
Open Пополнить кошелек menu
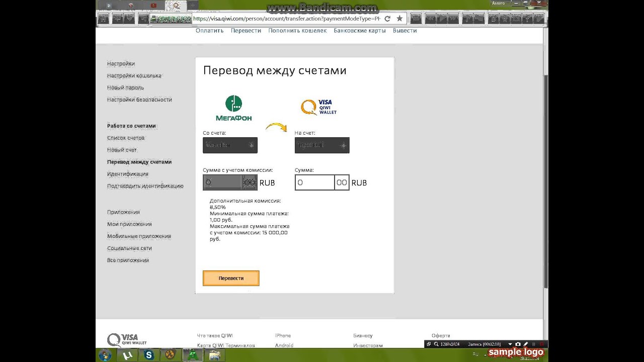tap(297, 31)
